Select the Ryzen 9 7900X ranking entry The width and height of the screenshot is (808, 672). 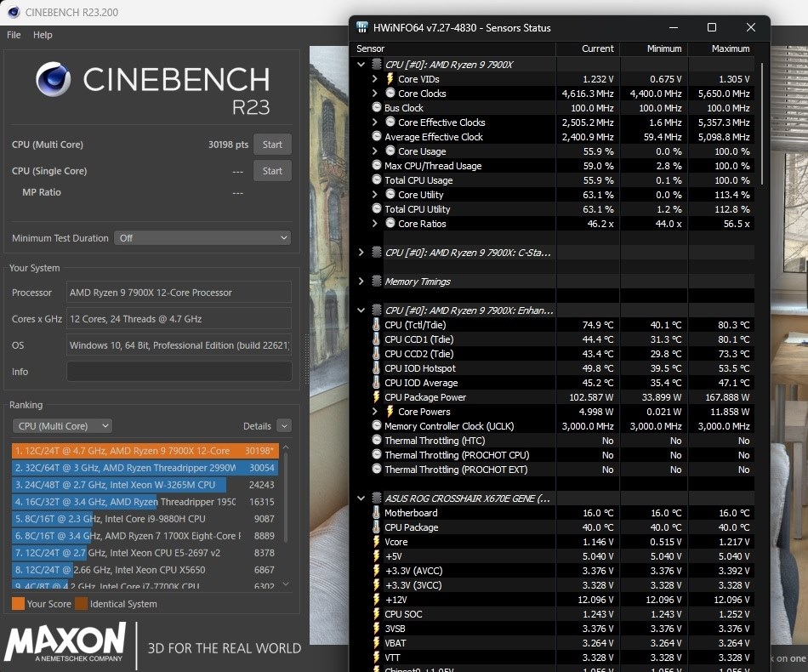(145, 450)
